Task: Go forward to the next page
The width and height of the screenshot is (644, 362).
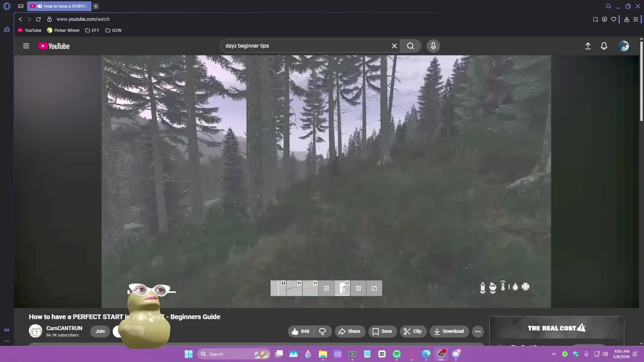Action: point(29,19)
